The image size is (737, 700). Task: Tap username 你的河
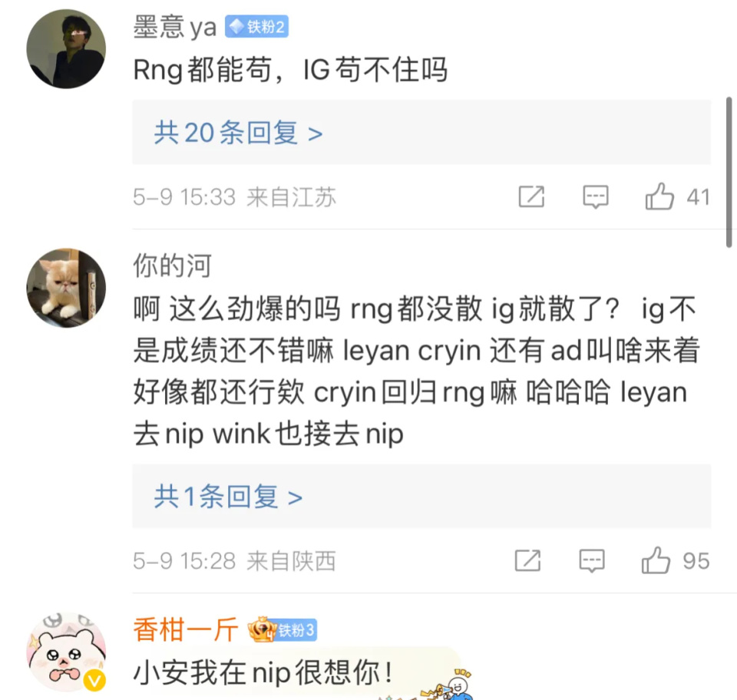pos(173,266)
